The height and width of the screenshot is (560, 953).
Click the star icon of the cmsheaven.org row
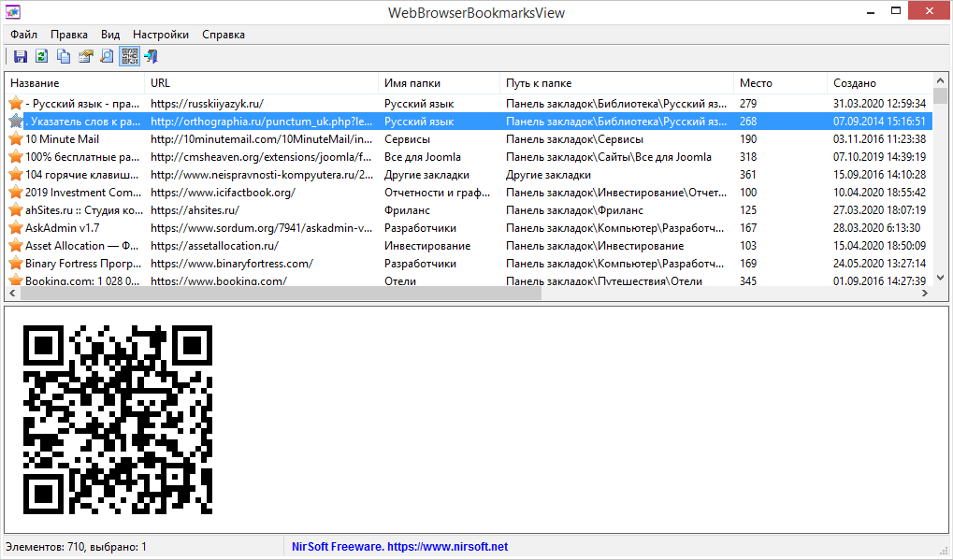(x=16, y=157)
